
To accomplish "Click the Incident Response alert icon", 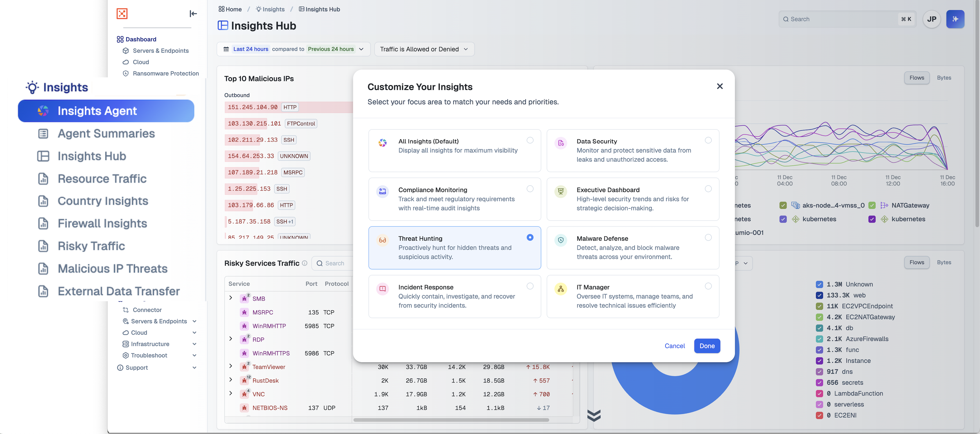I will 382,289.
